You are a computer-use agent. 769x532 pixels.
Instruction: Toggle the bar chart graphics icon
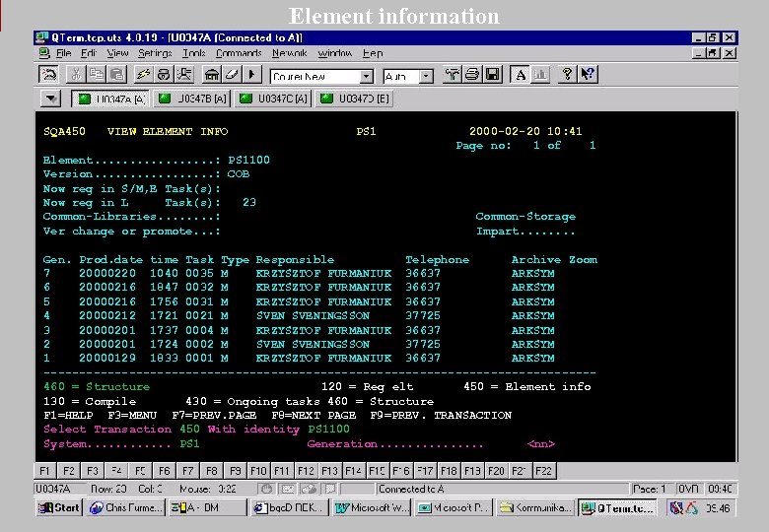point(540,75)
